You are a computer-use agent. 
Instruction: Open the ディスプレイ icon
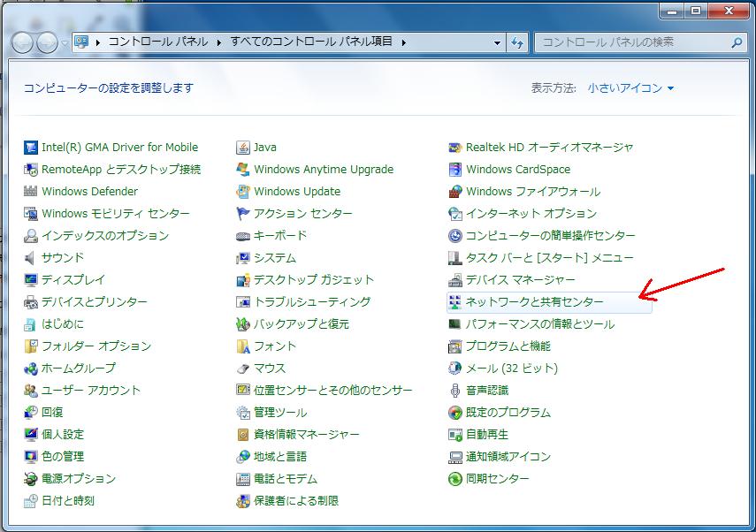click(31, 280)
